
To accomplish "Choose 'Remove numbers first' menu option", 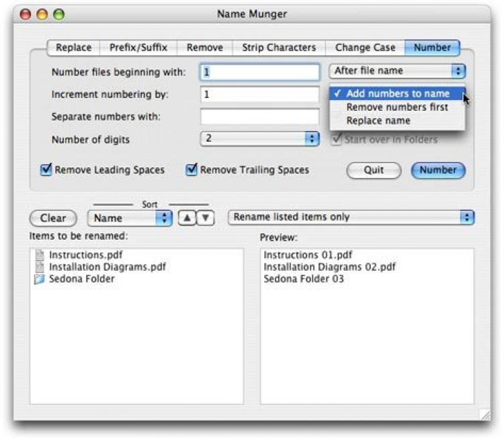I will click(x=397, y=107).
